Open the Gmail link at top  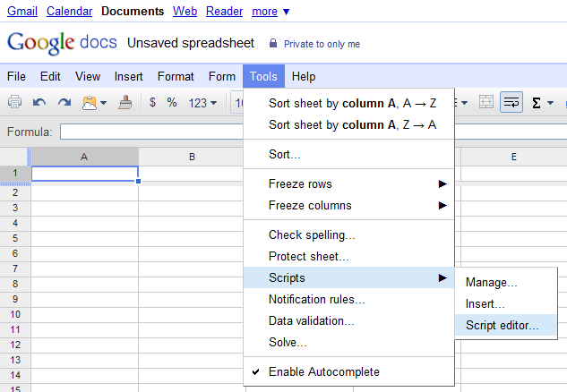(22, 12)
